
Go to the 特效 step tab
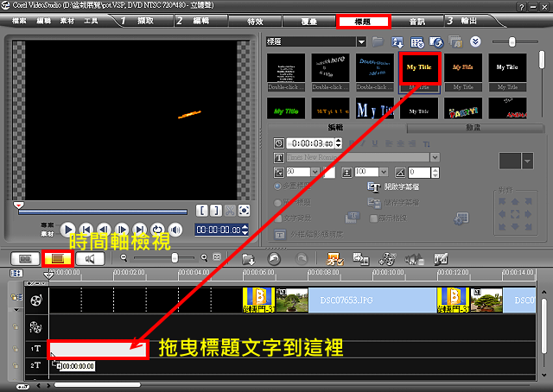(x=255, y=22)
